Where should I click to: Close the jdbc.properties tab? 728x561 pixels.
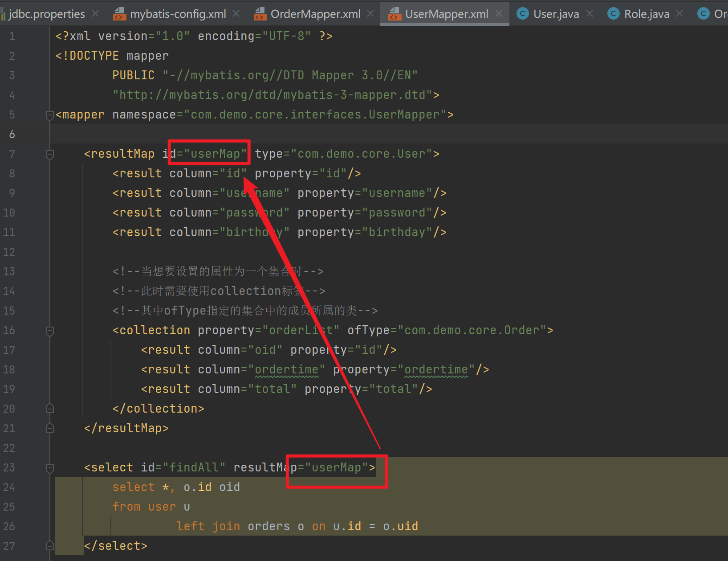tap(95, 14)
